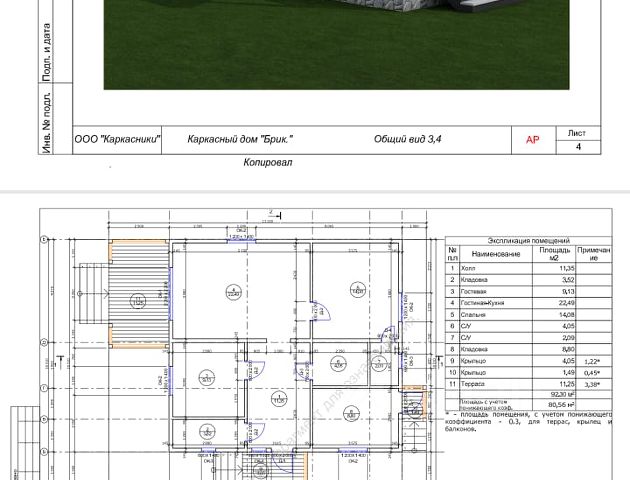
Task: Click the area value 14,08
Action: [567, 315]
